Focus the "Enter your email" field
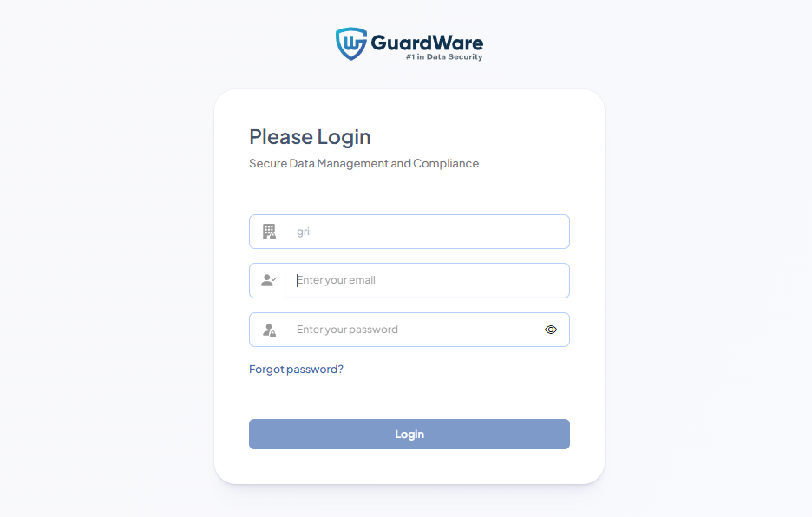 [409, 280]
